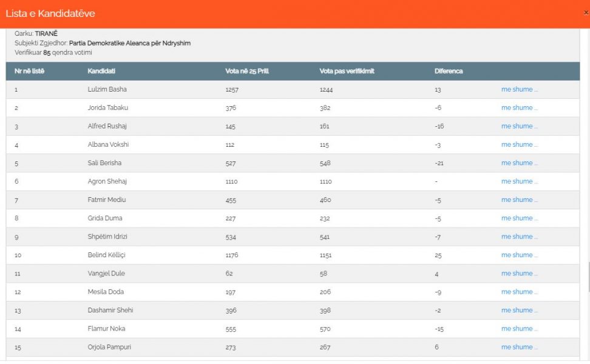
Task: Open 'me shume' for Fatmir Mediu
Action: coord(519,200)
